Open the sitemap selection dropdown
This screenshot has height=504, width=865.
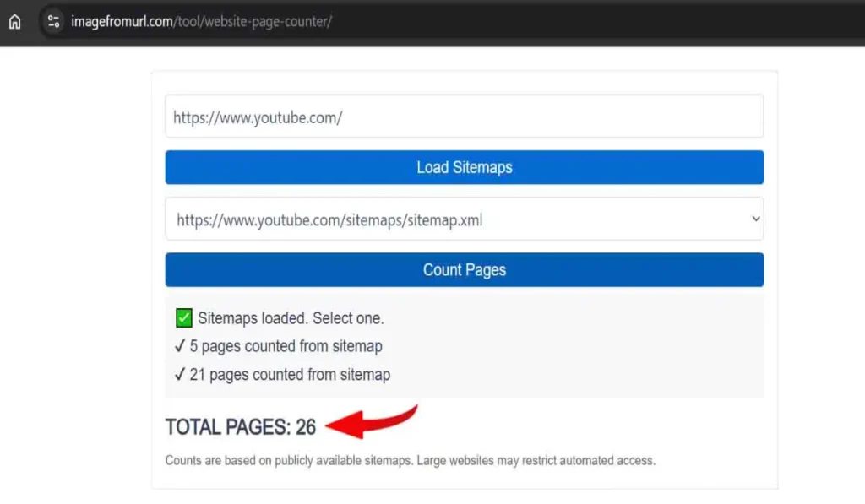pos(464,219)
